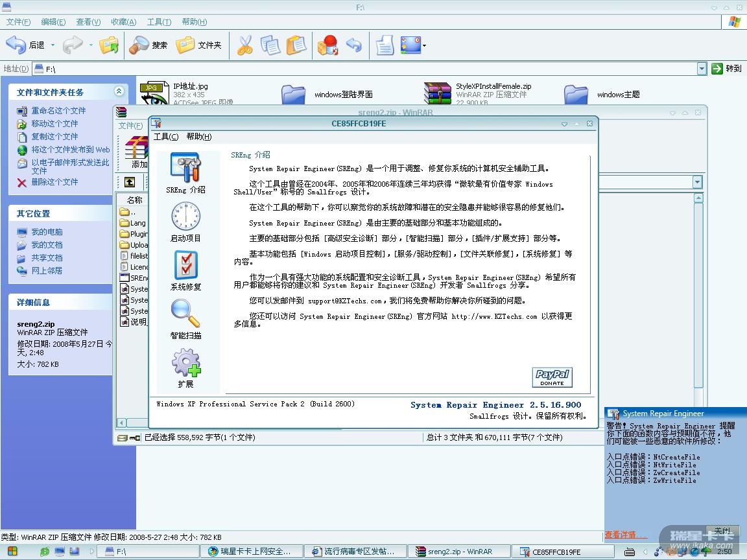Open Explorer 工具(T) menu
Image resolution: width=747 pixels, height=560 pixels.
pyautogui.click(x=159, y=22)
